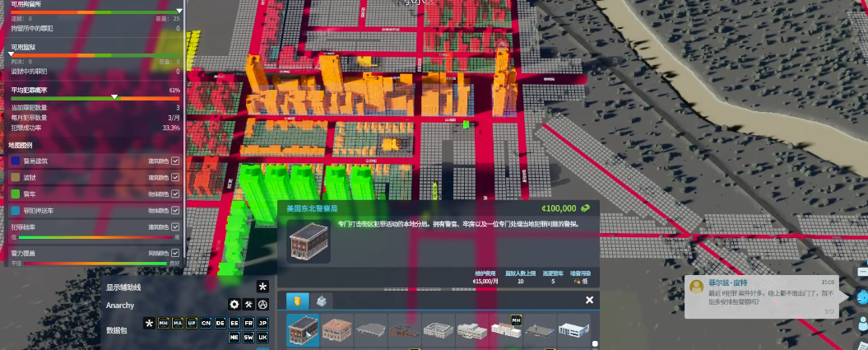Adjust the 可用拘留所 availability bar
The image size is (868, 350).
point(95,12)
